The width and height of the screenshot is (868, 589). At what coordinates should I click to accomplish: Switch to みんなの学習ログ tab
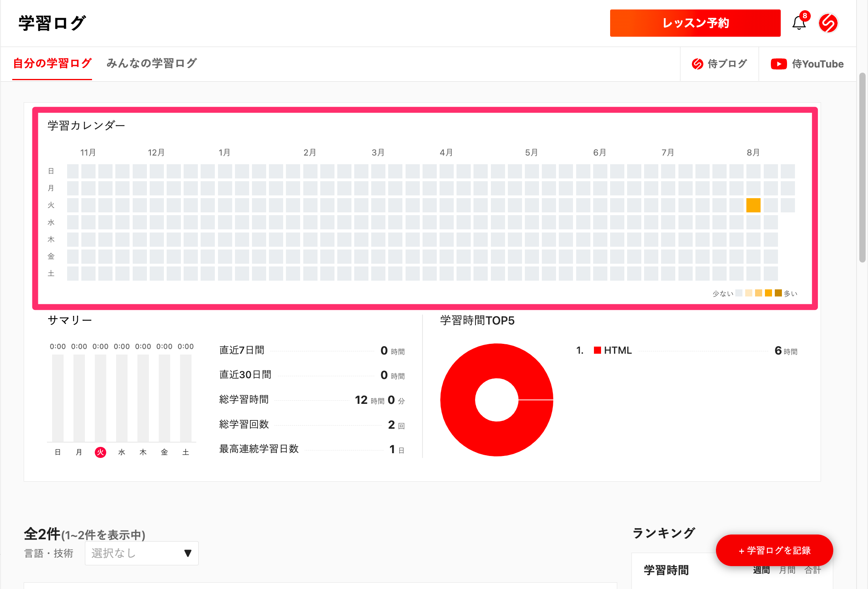coord(152,63)
